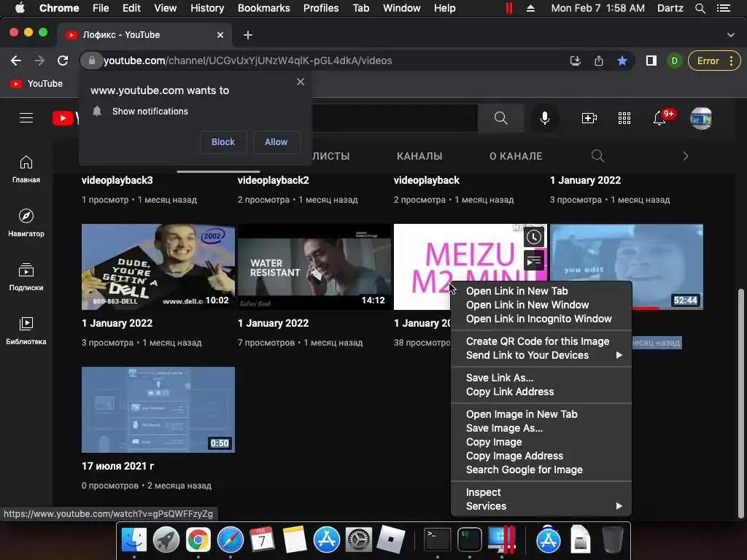Viewport: 747px width, 560px height.
Task: Click the Watch Later clock icon on MEIZU thumbnail
Action: click(x=533, y=237)
